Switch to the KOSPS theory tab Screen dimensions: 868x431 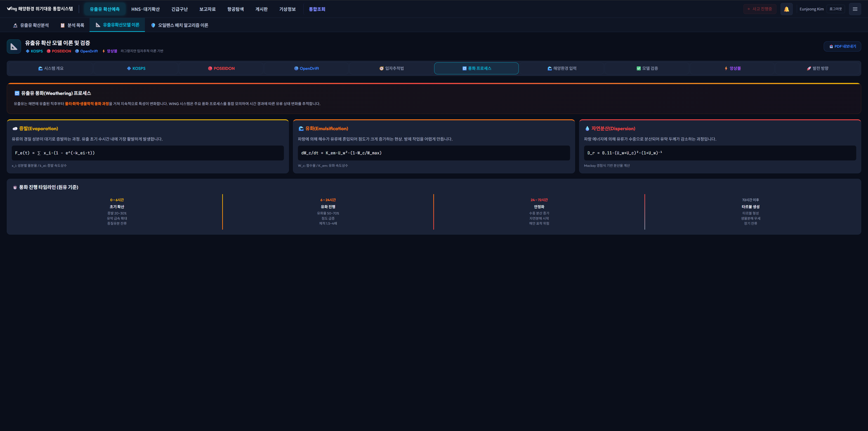pyautogui.click(x=136, y=68)
